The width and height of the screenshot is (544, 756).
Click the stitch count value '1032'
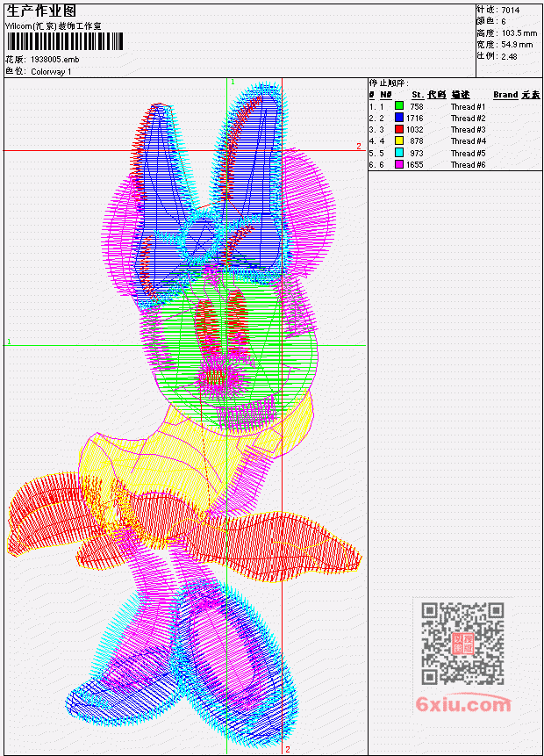click(415, 130)
